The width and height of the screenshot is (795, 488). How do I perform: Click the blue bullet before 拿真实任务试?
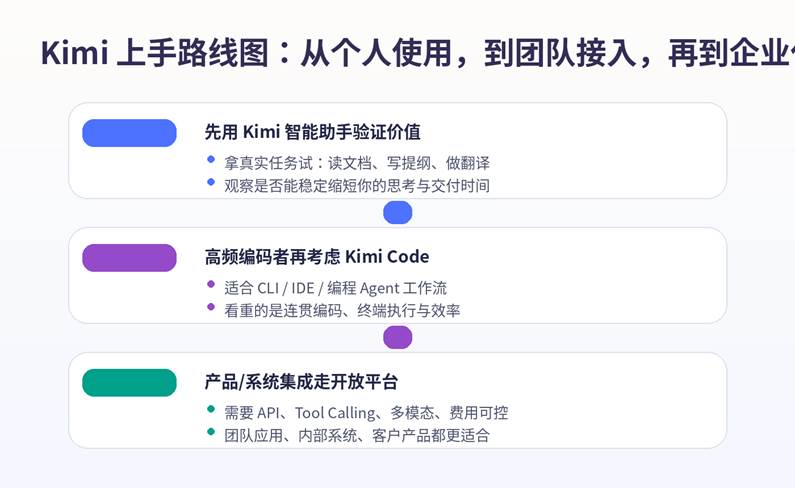[x=211, y=159]
